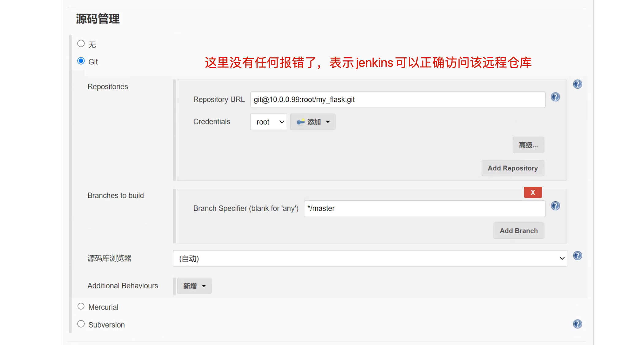This screenshot has height=345, width=644.
Task: Expand the 源码库浏览器 (自动) dropdown
Action: tap(370, 258)
